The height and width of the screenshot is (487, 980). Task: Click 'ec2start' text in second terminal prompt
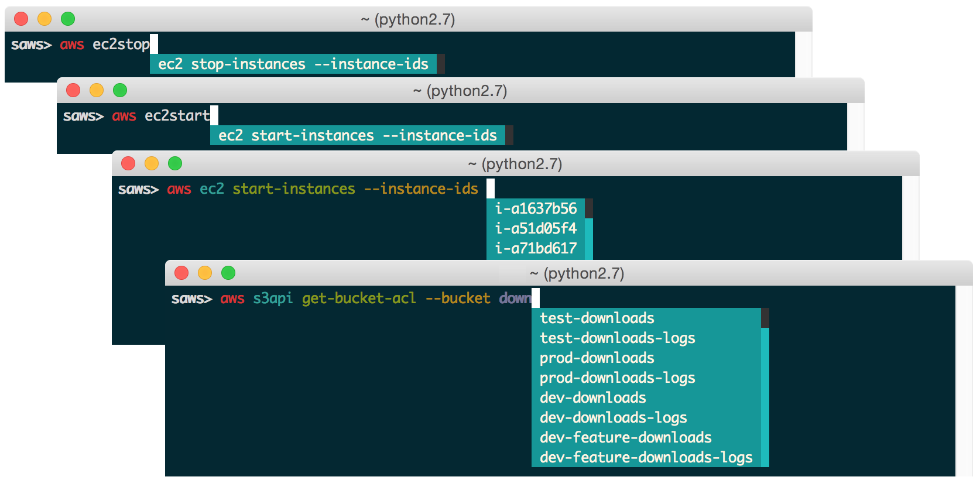[177, 116]
